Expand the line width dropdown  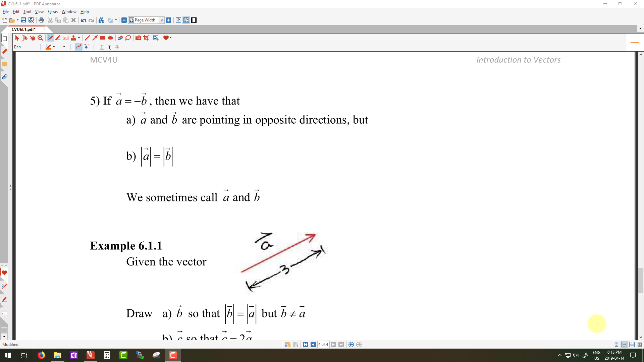[64, 47]
